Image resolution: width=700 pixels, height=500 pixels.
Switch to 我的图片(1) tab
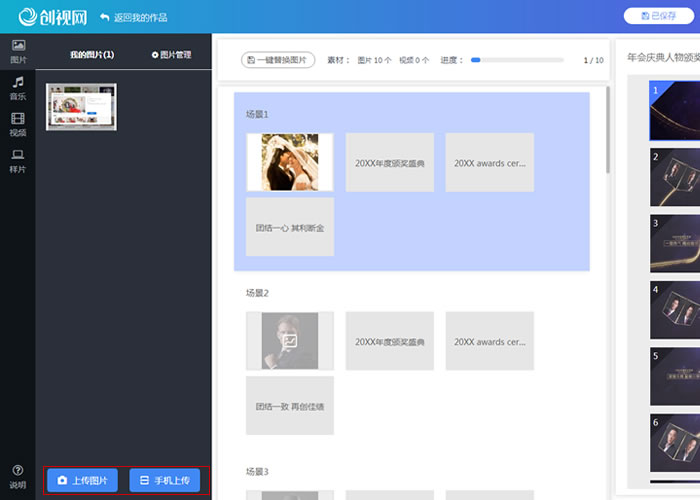click(92, 54)
